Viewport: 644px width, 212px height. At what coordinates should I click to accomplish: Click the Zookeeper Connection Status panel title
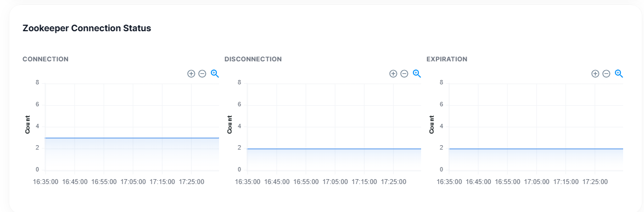pyautogui.click(x=87, y=28)
